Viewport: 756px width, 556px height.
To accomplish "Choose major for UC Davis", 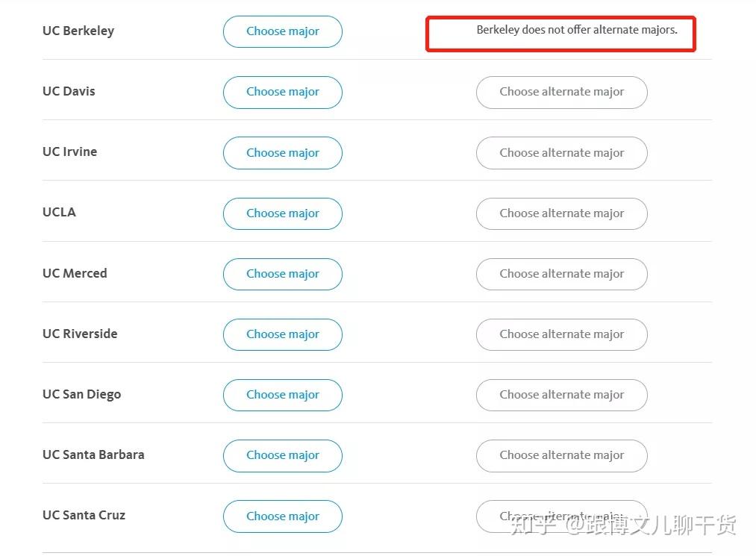I will click(282, 92).
